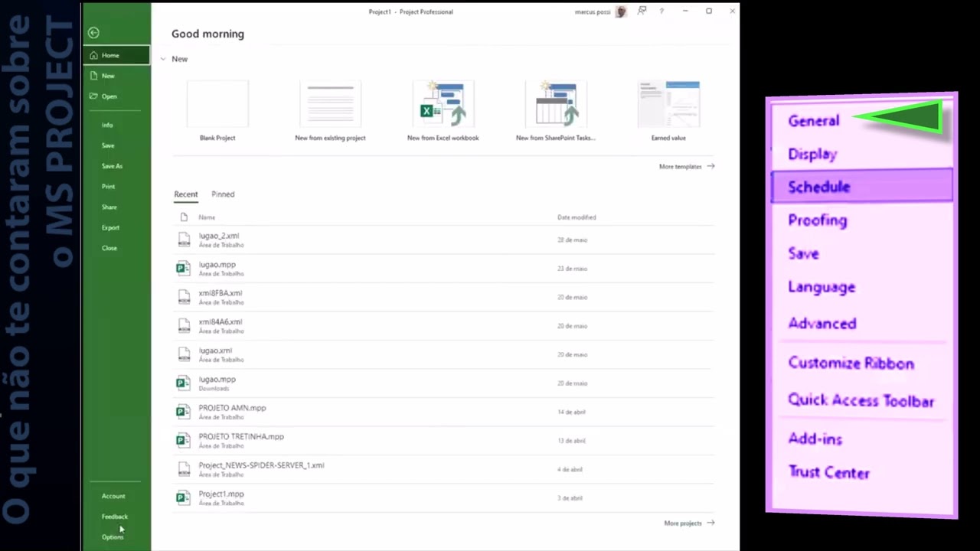
Task: Select Save As in the backstage sidebar
Action: point(112,166)
